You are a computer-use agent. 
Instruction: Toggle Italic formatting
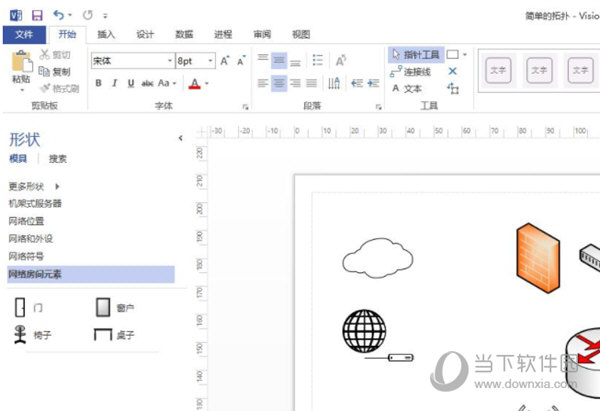[x=114, y=83]
